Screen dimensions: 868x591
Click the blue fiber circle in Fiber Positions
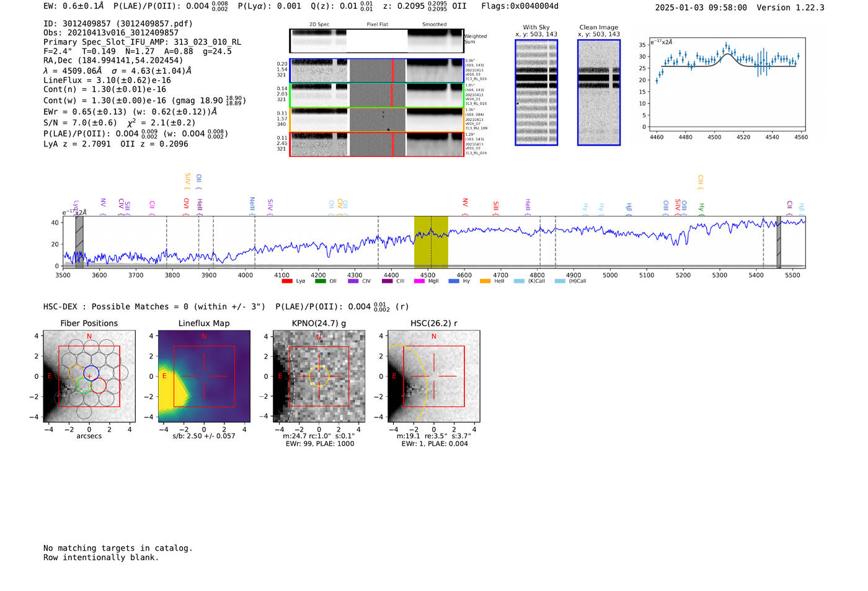[92, 373]
